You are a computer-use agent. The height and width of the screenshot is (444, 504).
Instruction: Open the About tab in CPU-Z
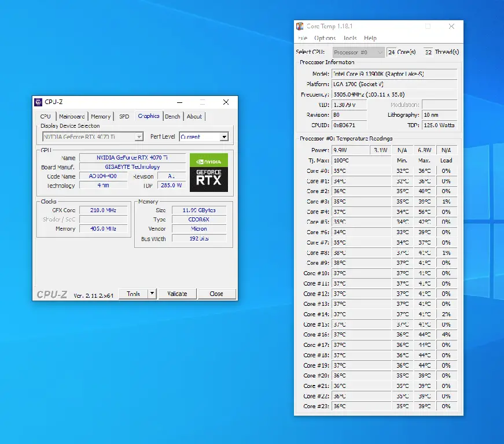194,116
